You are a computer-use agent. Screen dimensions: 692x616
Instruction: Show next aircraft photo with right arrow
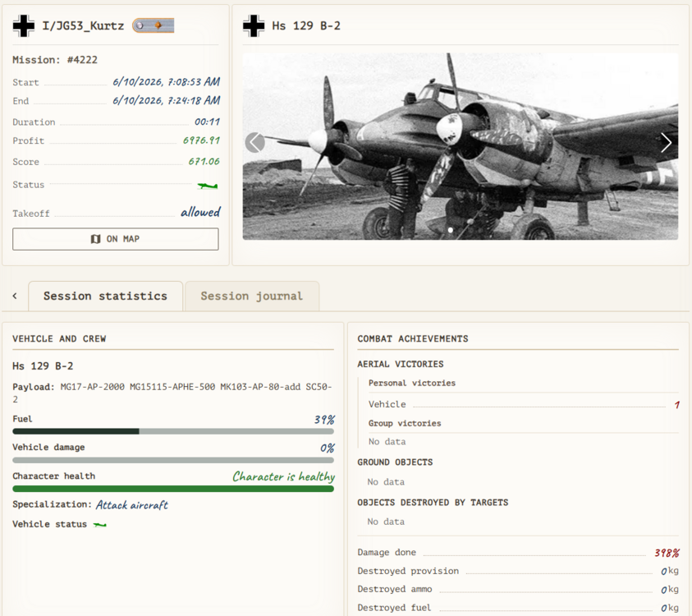(666, 143)
